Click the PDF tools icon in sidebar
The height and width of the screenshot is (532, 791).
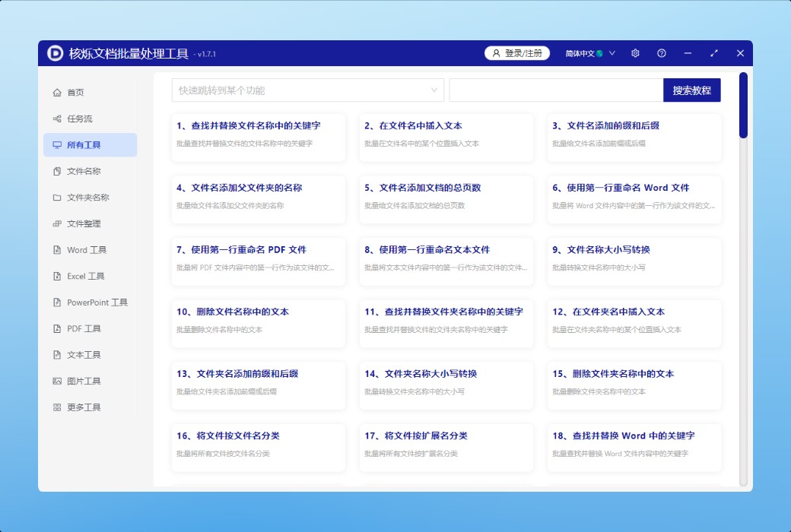pyautogui.click(x=57, y=329)
